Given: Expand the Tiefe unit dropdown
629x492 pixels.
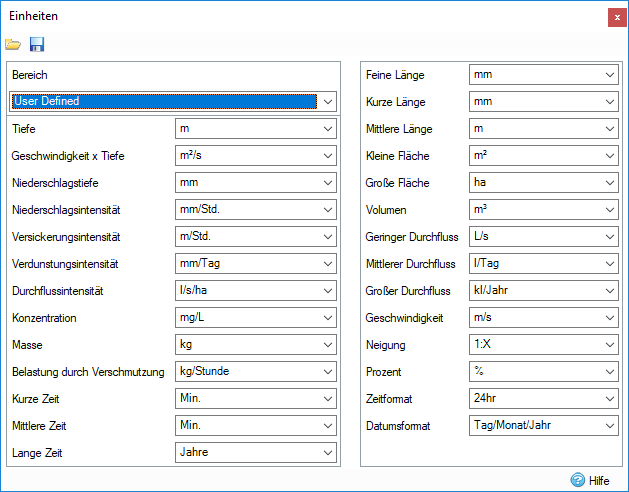Looking at the screenshot, I should (x=327, y=129).
